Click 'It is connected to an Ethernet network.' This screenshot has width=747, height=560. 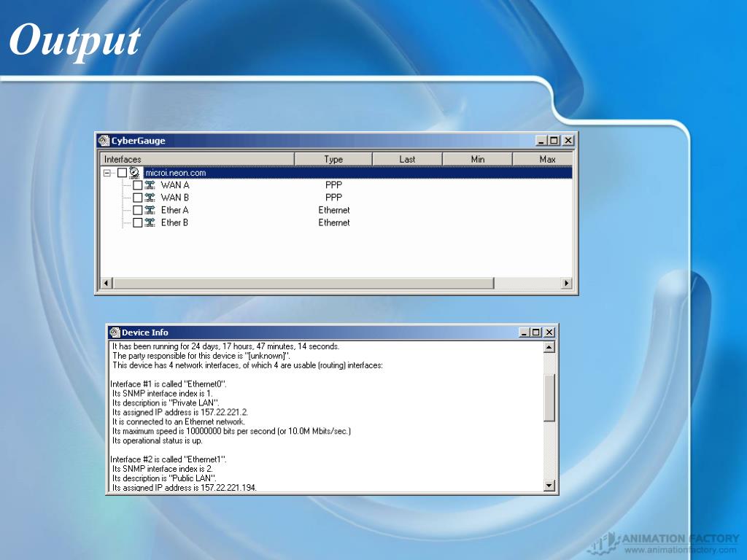point(179,421)
